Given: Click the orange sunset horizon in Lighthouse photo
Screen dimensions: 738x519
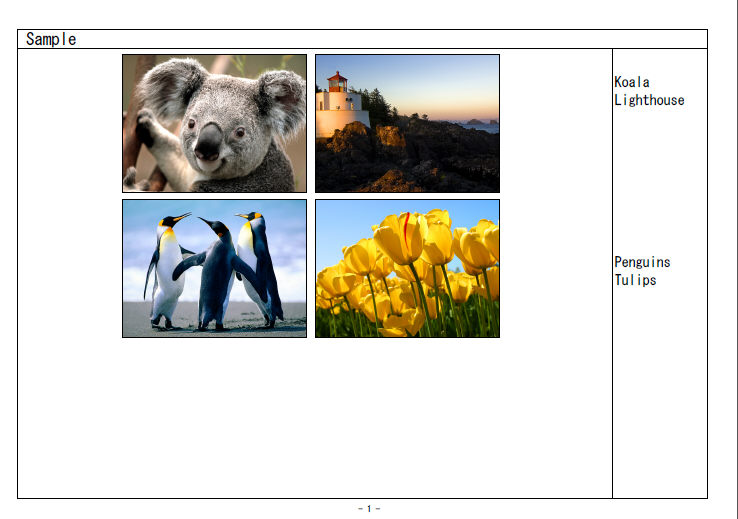Looking at the screenshot, I should point(470,115).
